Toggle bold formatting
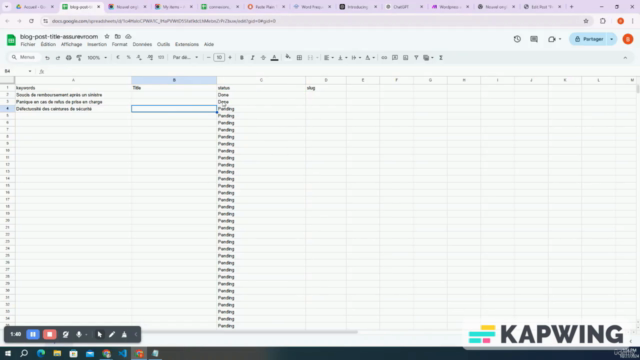640x360 pixels. tap(242, 58)
